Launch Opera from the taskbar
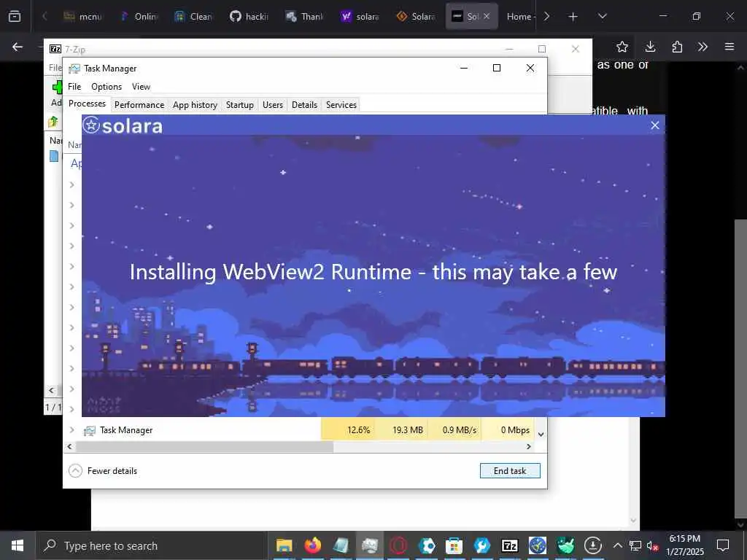 point(398,545)
